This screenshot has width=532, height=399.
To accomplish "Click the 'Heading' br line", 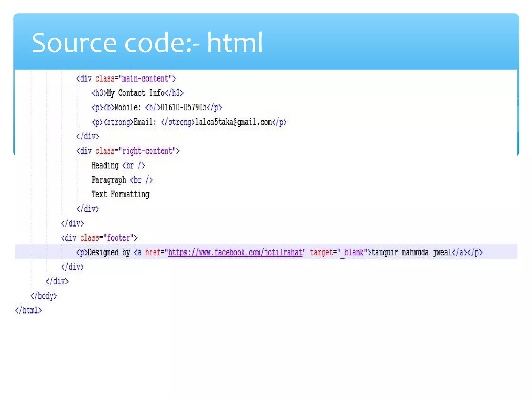I will [118, 165].
